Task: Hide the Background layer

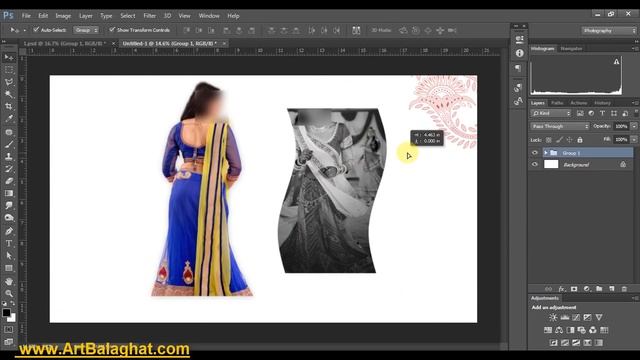Action: (535, 164)
